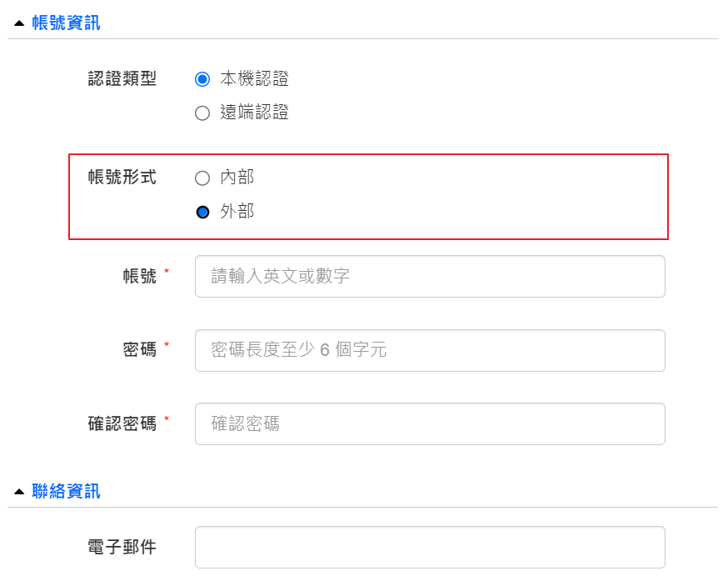
Task: Click the 密碼 input field
Action: [x=430, y=350]
